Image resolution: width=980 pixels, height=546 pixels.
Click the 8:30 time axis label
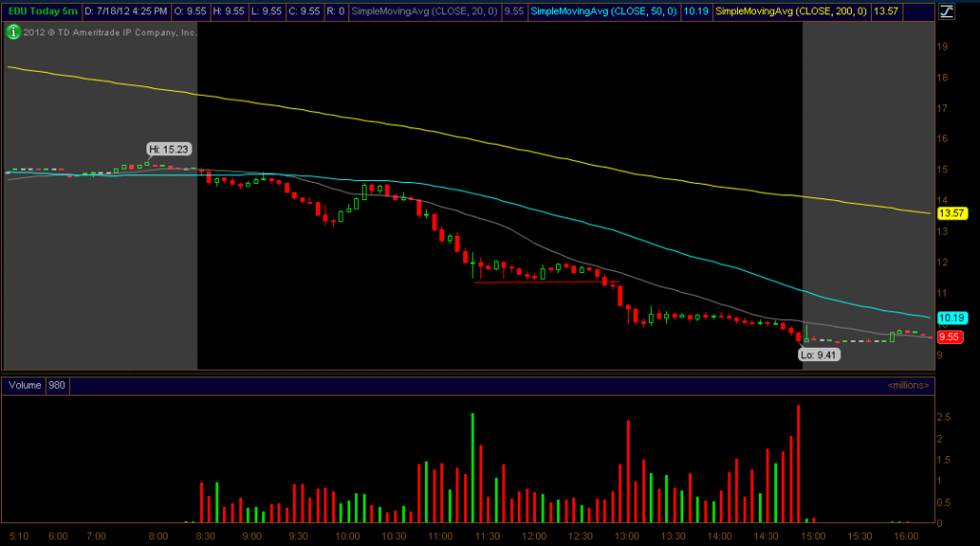pos(206,536)
